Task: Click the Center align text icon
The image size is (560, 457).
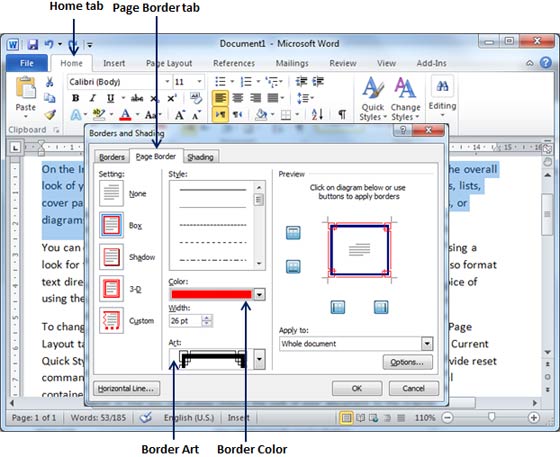Action: [x=238, y=98]
